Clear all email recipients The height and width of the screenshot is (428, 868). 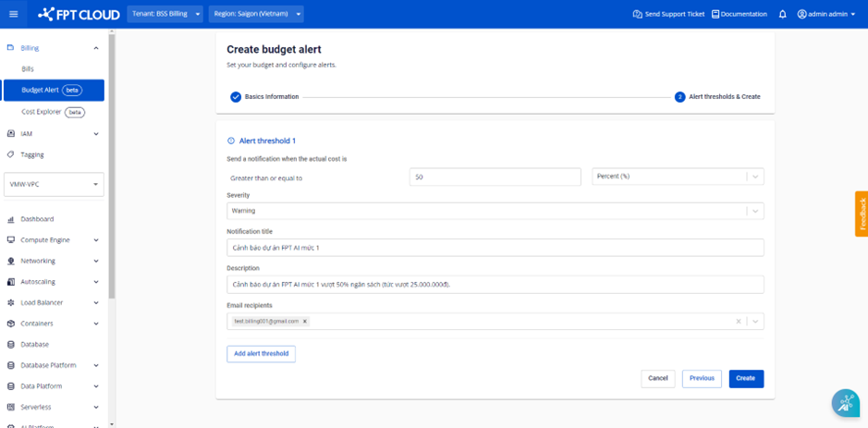tap(738, 322)
